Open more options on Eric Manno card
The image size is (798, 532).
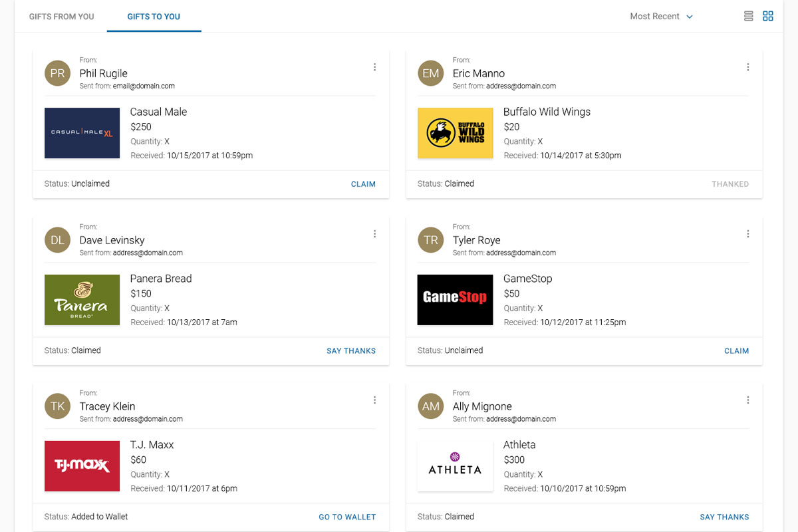748,67
